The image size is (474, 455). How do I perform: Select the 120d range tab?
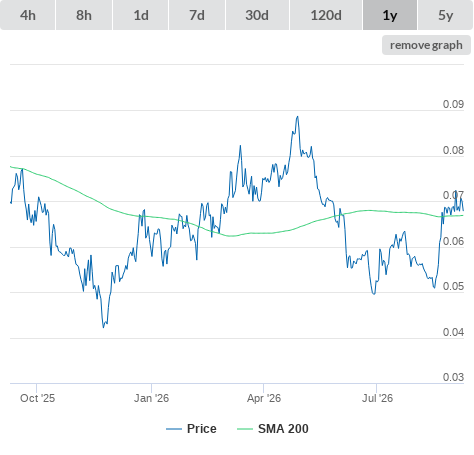326,15
